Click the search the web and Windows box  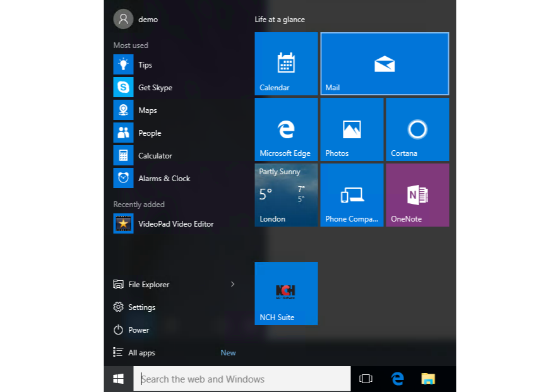[242, 379]
